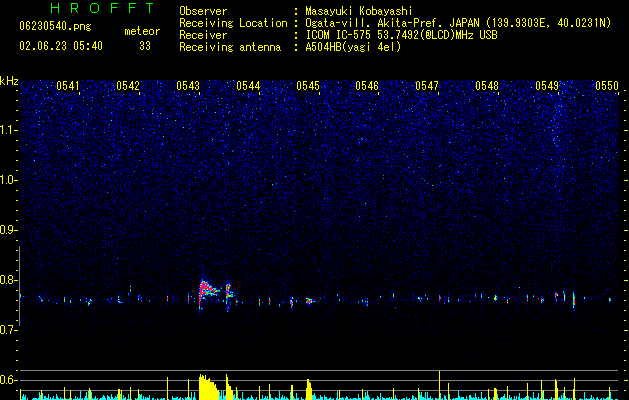Click the meteor label

[x=142, y=31]
